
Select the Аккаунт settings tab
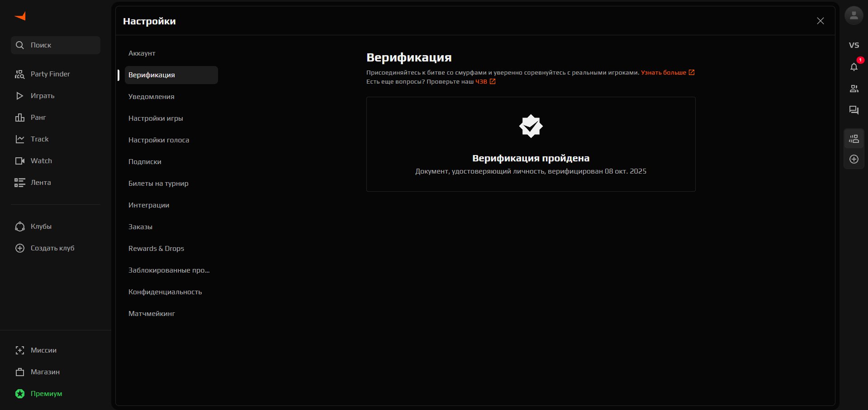142,53
